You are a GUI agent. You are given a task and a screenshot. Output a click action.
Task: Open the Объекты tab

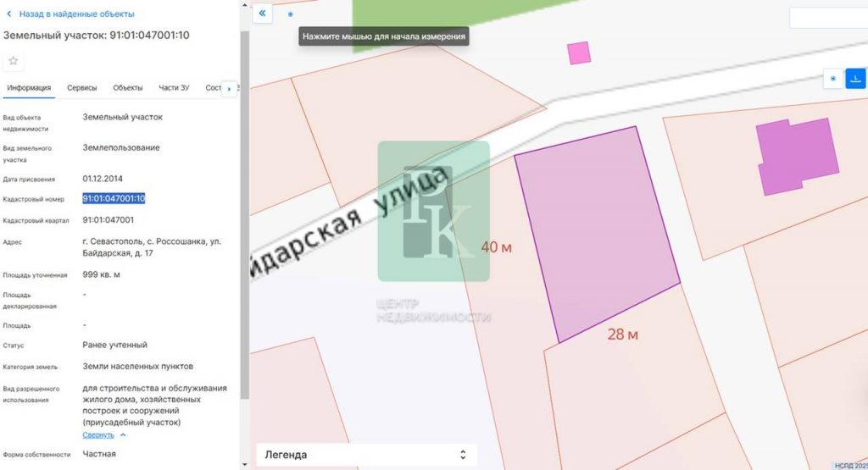127,88
